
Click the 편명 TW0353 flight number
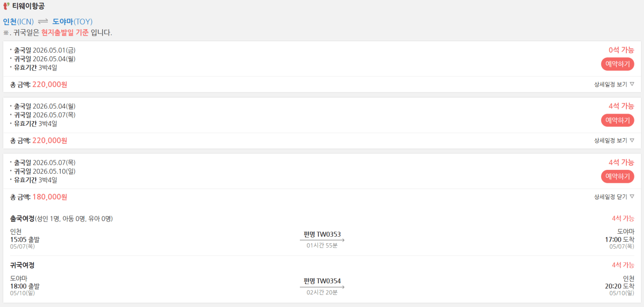click(x=322, y=234)
